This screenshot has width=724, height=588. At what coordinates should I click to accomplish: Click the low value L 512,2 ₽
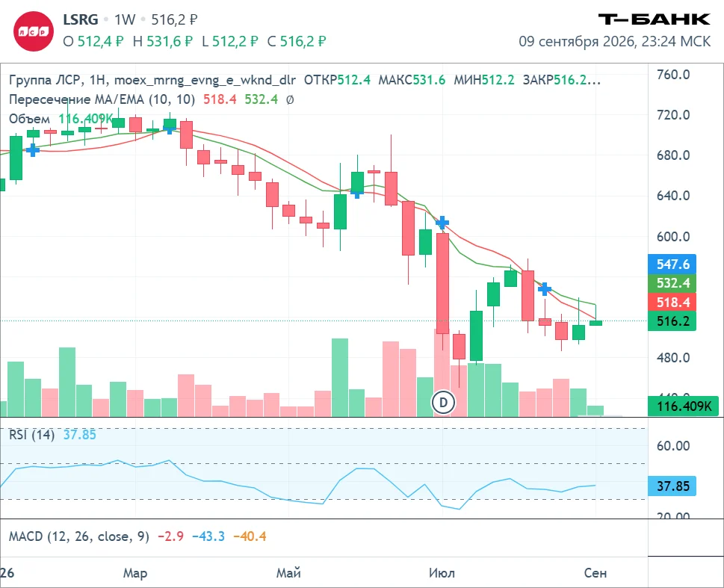pyautogui.click(x=229, y=41)
